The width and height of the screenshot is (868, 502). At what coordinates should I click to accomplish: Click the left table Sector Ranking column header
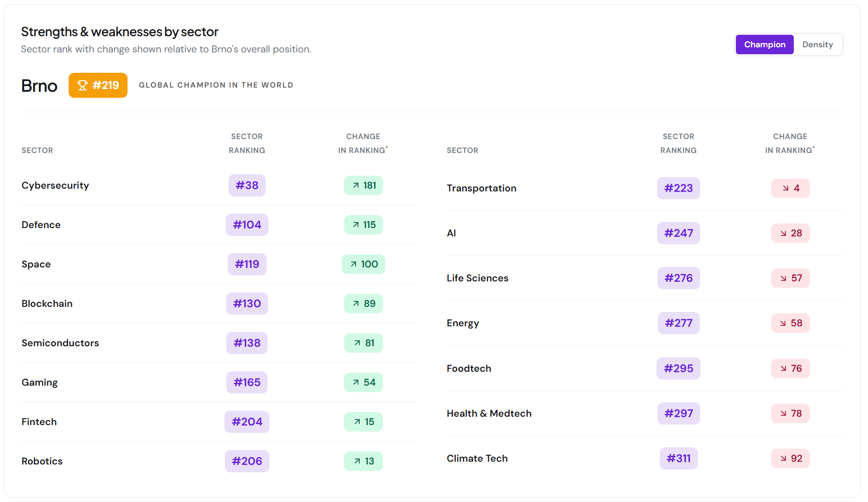[247, 143]
